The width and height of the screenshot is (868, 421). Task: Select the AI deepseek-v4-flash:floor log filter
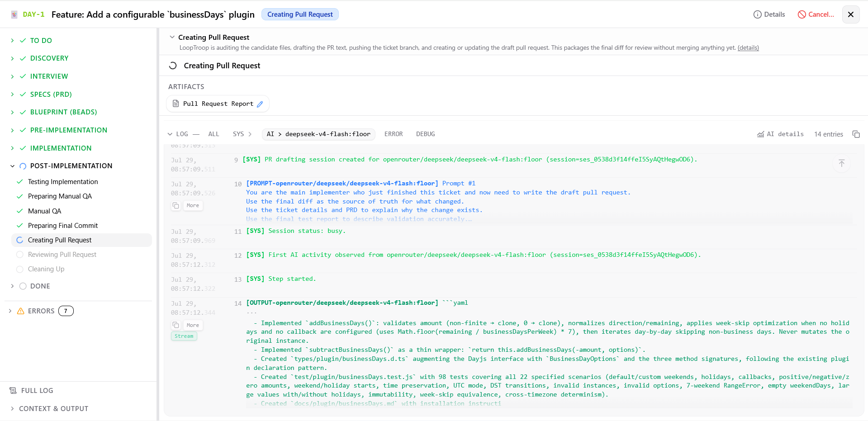[318, 134]
